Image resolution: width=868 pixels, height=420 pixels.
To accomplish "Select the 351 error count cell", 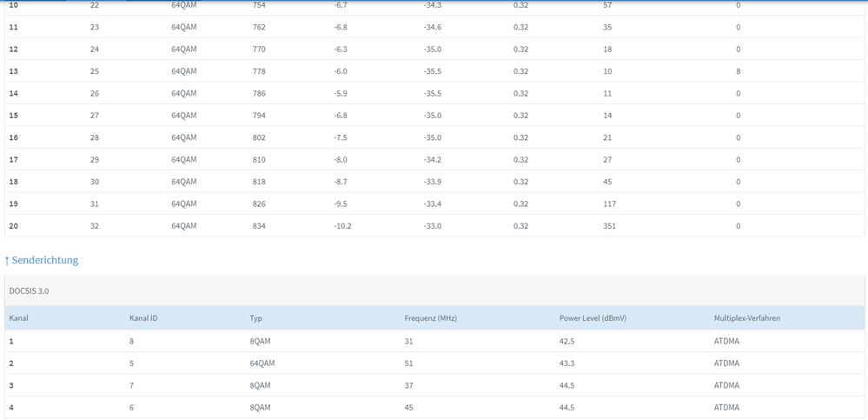I will (610, 226).
